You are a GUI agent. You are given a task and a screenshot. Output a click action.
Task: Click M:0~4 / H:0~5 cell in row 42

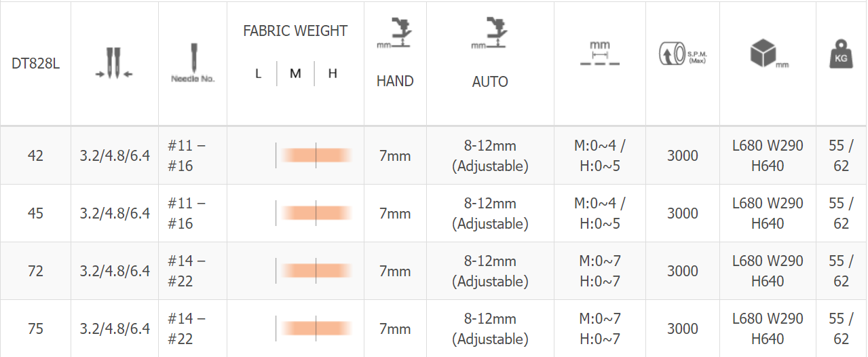pyautogui.click(x=600, y=155)
